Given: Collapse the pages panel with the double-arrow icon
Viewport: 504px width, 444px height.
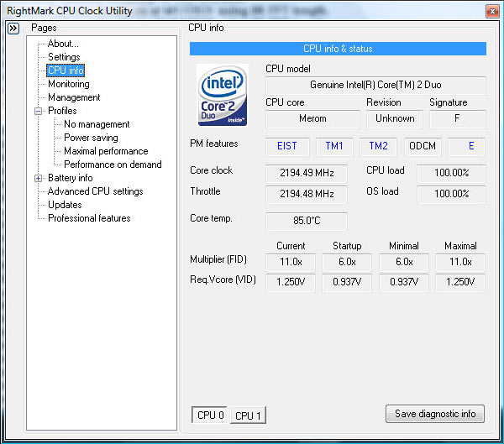Looking at the screenshot, I should click(13, 29).
